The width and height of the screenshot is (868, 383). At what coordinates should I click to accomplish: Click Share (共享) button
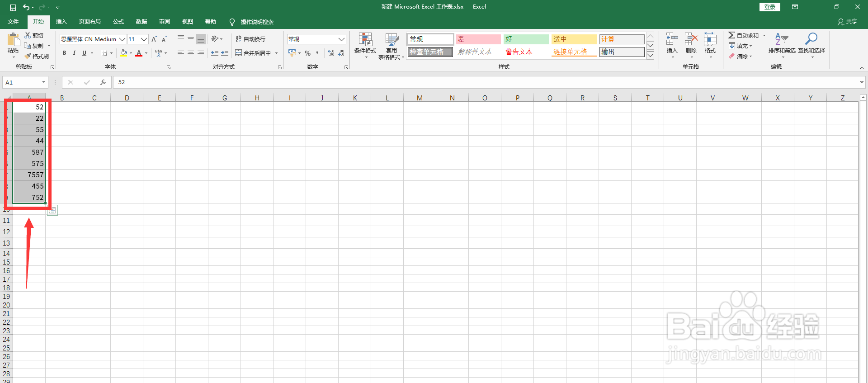coord(848,22)
